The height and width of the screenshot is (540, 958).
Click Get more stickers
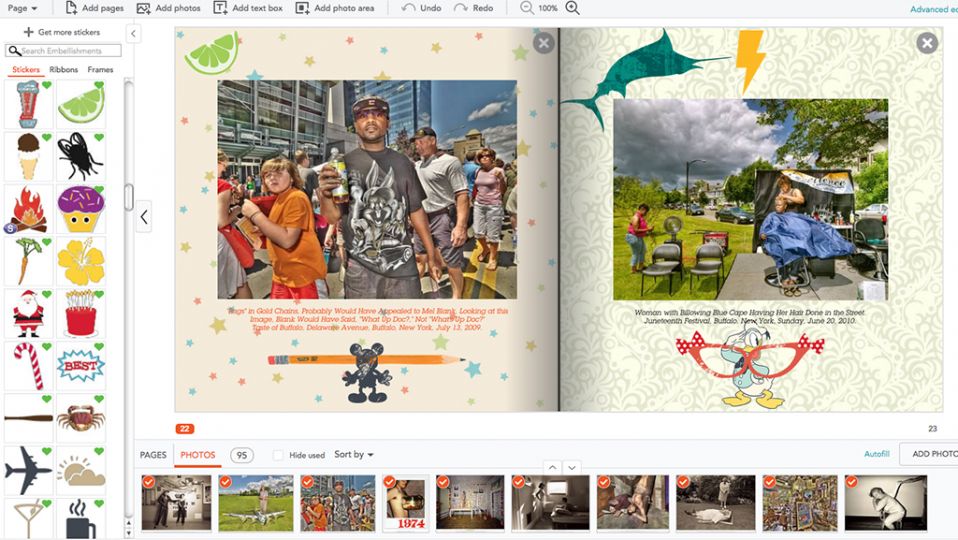click(62, 32)
